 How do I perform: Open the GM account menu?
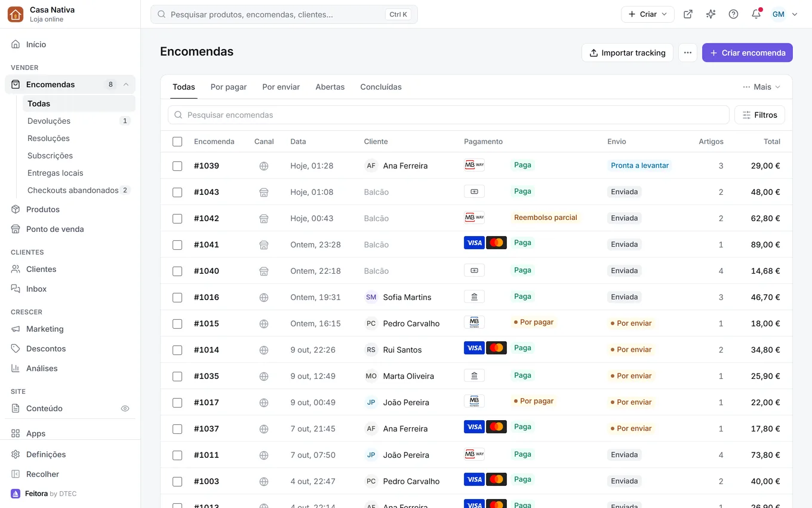[x=785, y=14]
